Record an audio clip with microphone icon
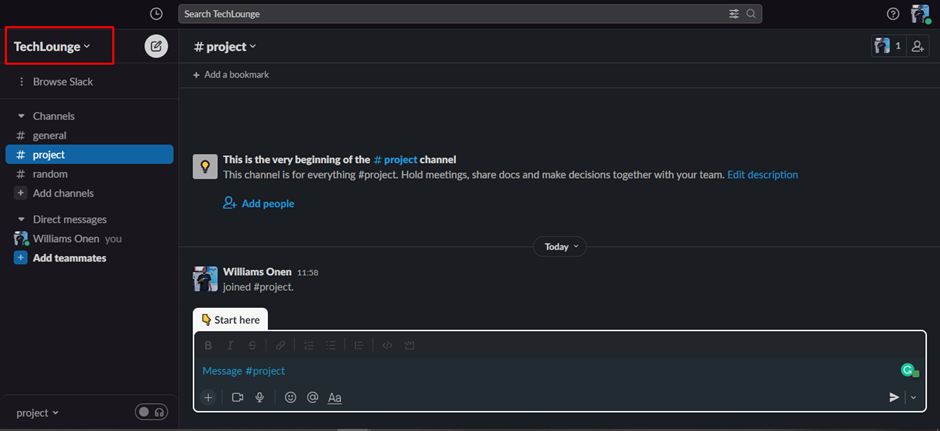This screenshot has width=940, height=431. point(260,397)
